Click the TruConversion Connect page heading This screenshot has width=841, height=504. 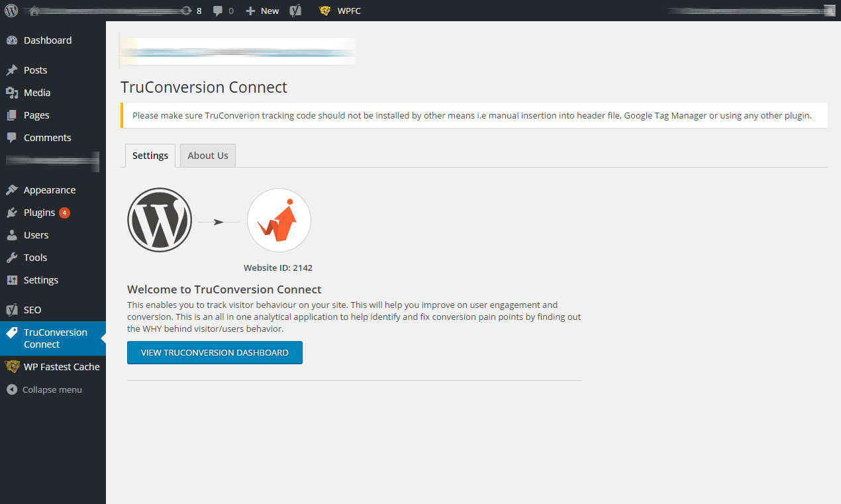pyautogui.click(x=204, y=87)
